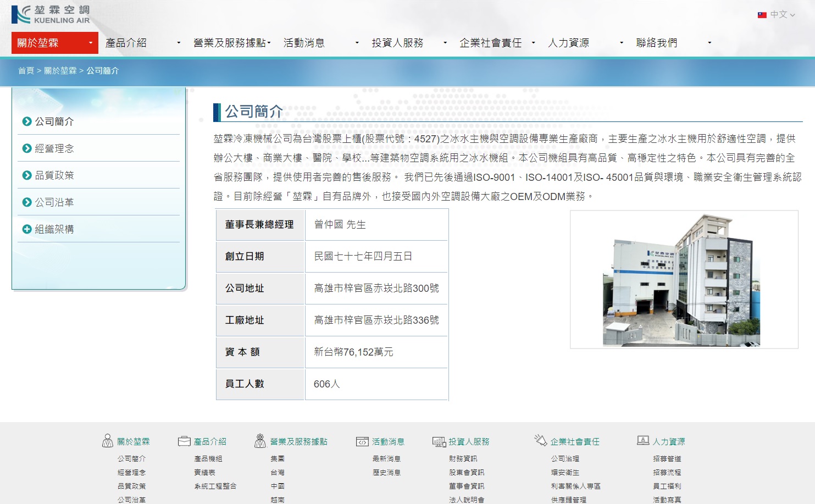Click the Kuenling Air logo
815x504 pixels.
[51, 15]
